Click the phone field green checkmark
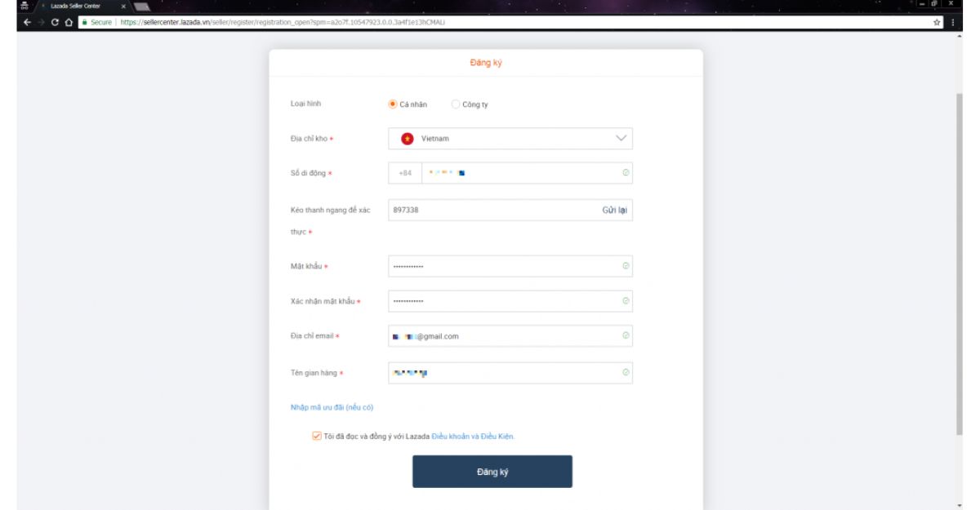980x510 pixels. pyautogui.click(x=626, y=173)
